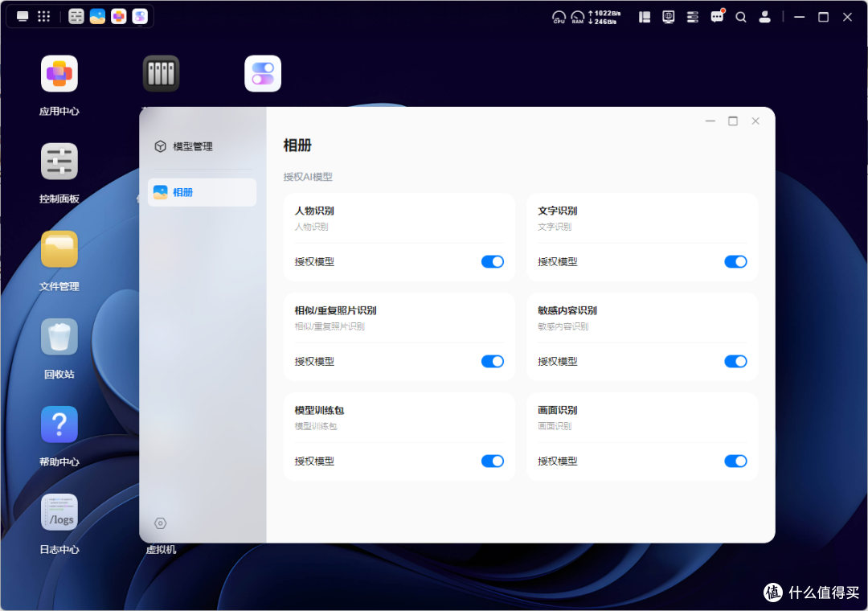Open the sidebar panel icon in top bar
Image resolution: width=868 pixels, height=611 pixels.
tap(645, 17)
